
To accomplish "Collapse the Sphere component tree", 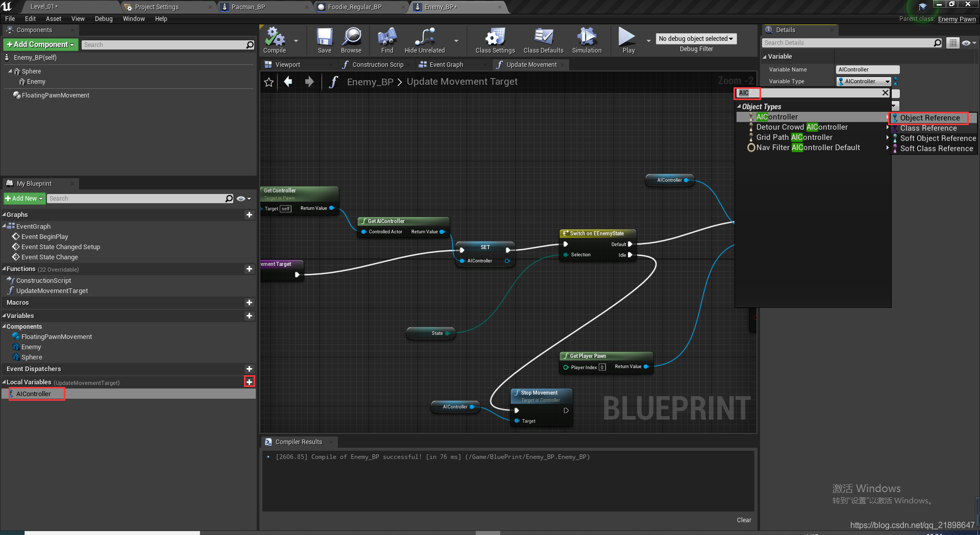I will point(10,71).
